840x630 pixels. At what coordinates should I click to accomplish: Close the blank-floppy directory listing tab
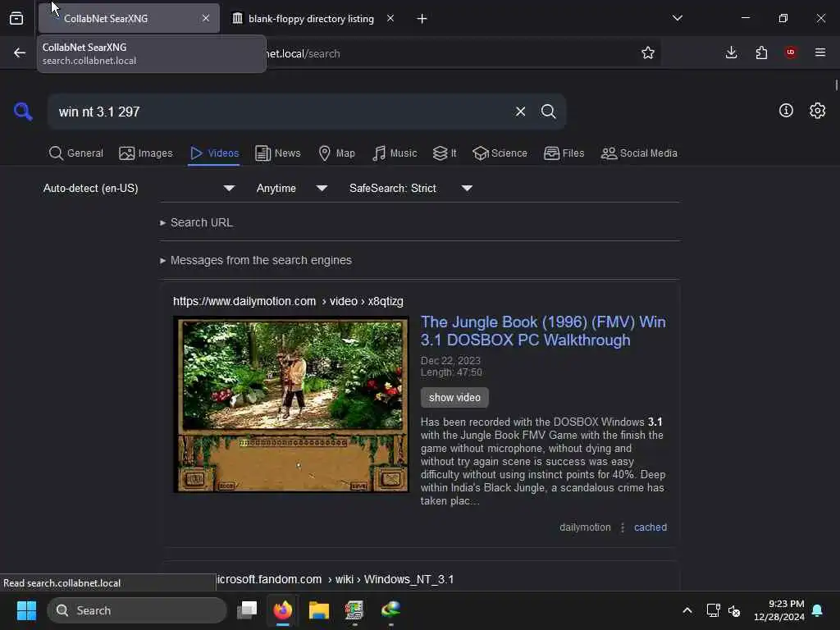tap(390, 18)
